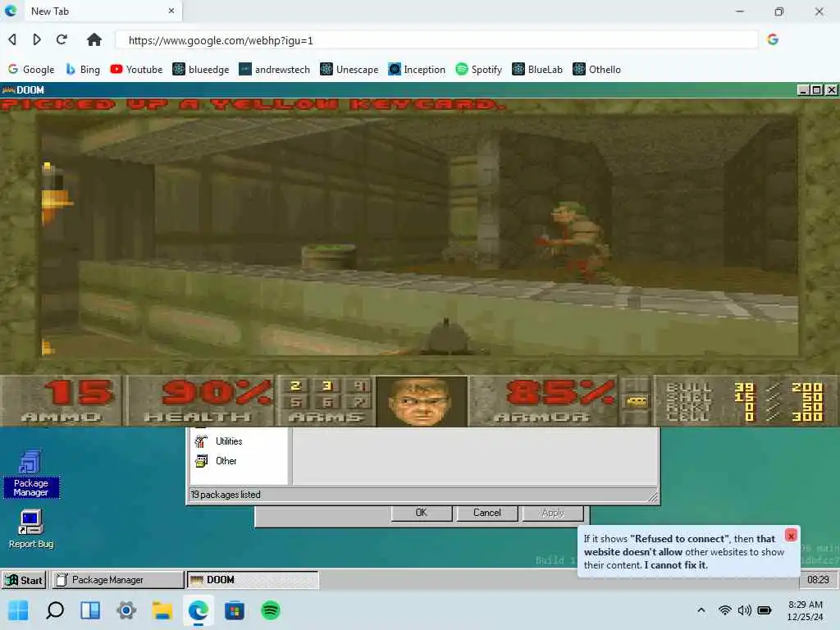
Task: Click the yellow keycard indicator in HUD
Action: [x=636, y=401]
